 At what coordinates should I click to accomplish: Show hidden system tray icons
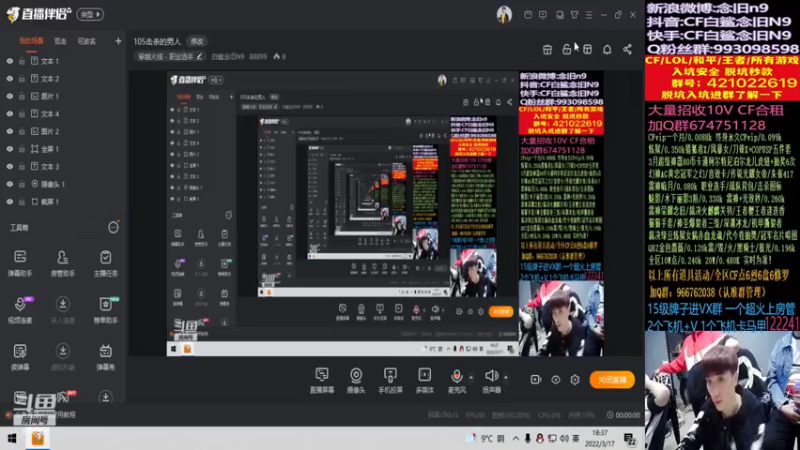click(516, 438)
